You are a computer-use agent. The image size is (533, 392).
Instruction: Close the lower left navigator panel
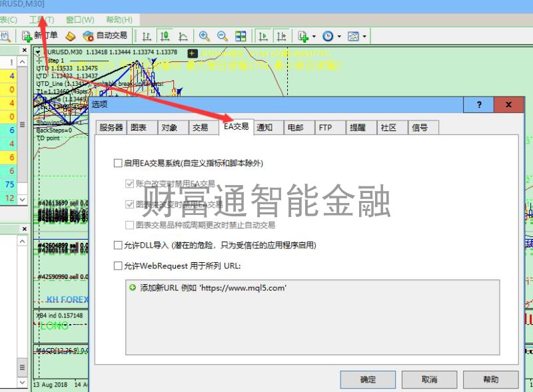(x=24, y=229)
